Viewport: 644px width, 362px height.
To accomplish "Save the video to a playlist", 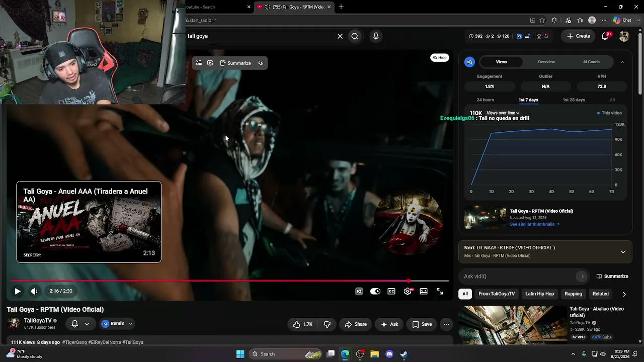I will (x=422, y=324).
